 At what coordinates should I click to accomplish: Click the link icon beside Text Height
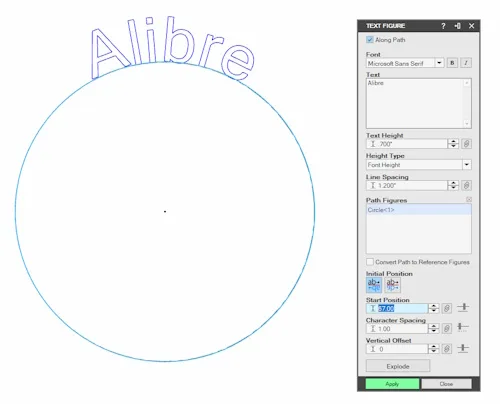pos(466,144)
